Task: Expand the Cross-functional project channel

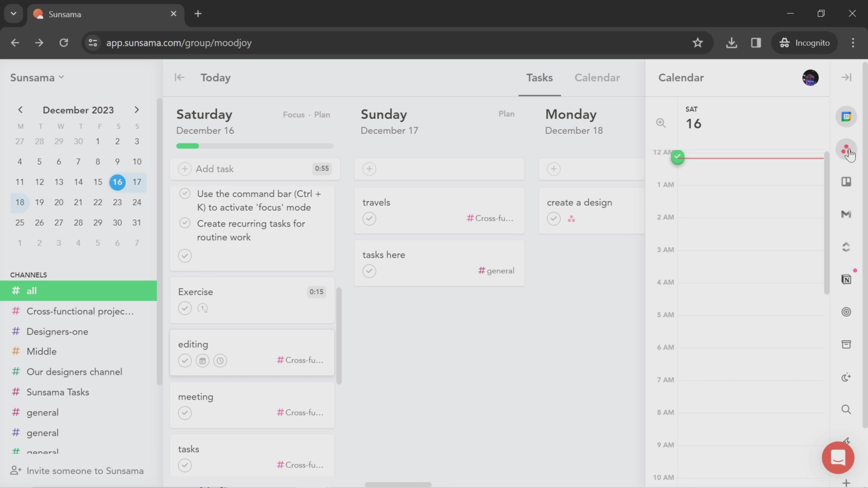Action: (x=80, y=311)
